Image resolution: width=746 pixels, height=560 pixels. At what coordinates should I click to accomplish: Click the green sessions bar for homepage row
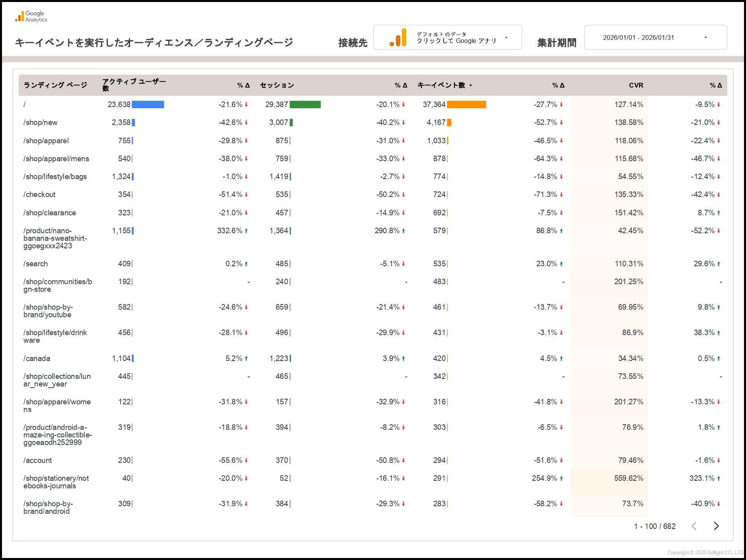(x=305, y=105)
